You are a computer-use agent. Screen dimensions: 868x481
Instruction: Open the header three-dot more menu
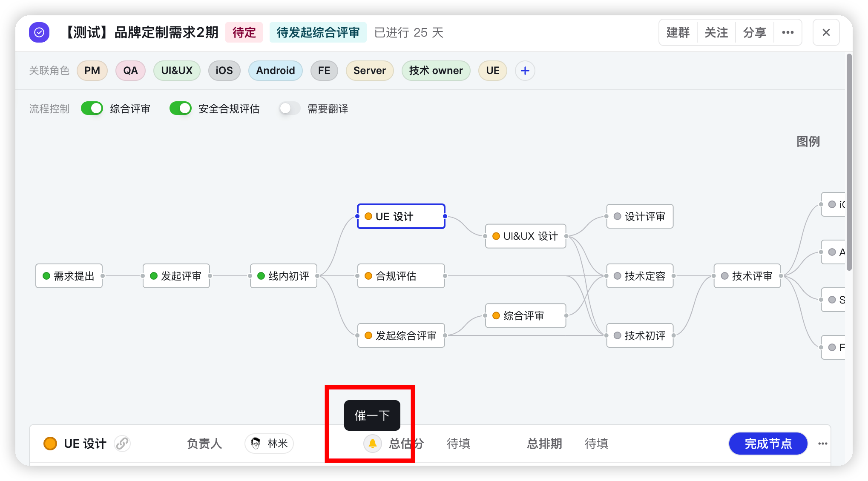coord(788,32)
